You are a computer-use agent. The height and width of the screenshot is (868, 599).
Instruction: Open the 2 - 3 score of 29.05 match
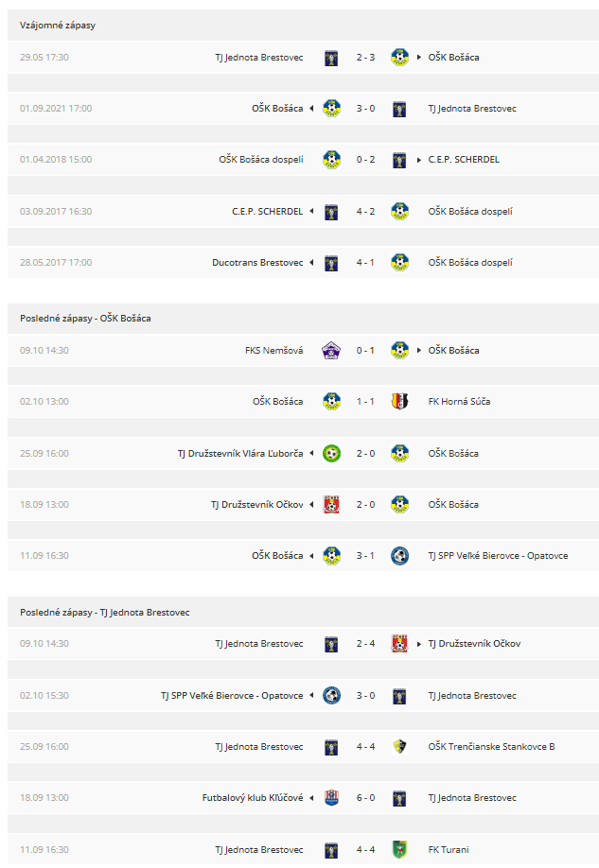365,57
